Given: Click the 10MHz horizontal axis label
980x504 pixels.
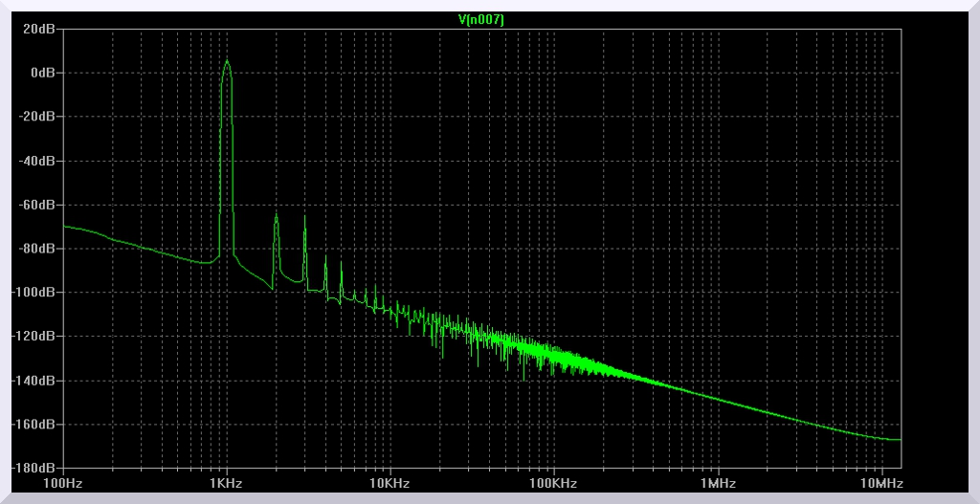Looking at the screenshot, I should tap(880, 484).
